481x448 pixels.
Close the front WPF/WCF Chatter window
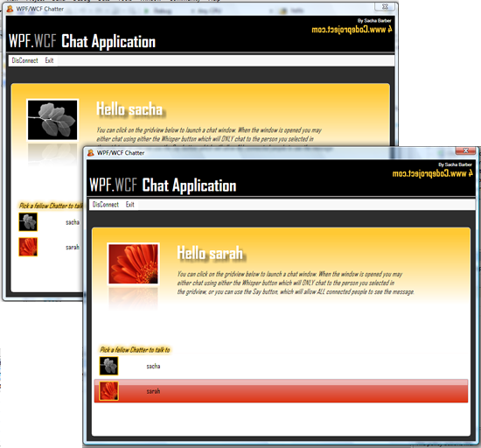[465, 150]
